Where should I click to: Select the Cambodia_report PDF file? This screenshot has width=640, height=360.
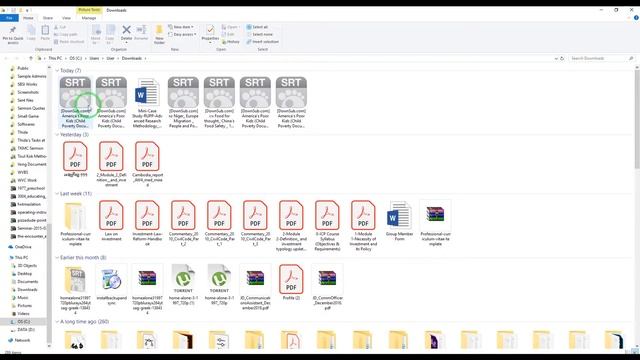(147, 164)
